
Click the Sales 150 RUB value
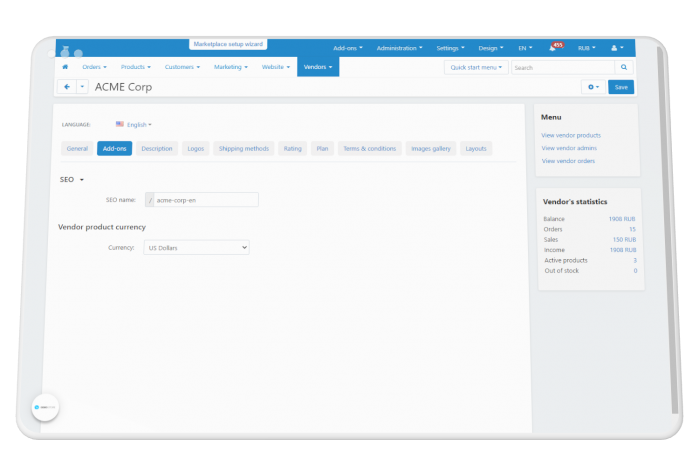(624, 240)
